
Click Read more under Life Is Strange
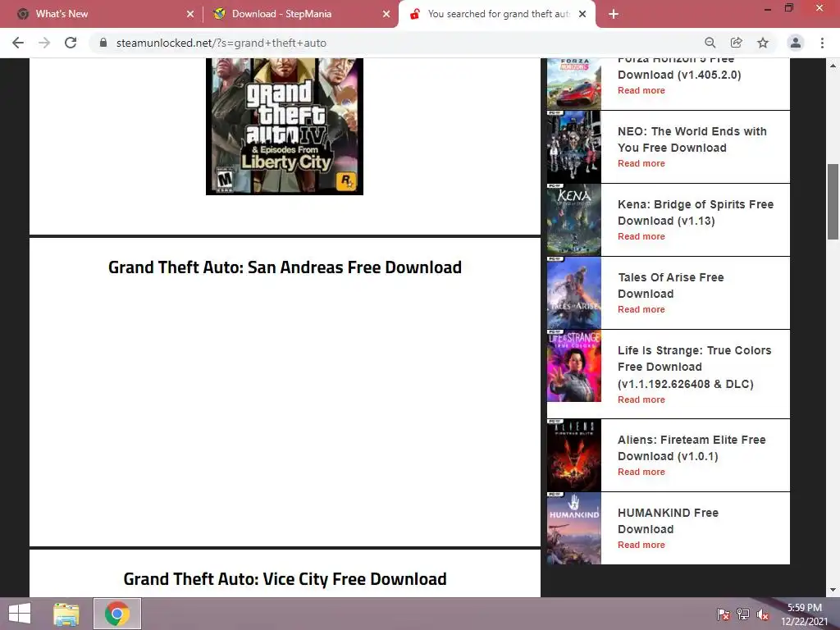tap(641, 399)
